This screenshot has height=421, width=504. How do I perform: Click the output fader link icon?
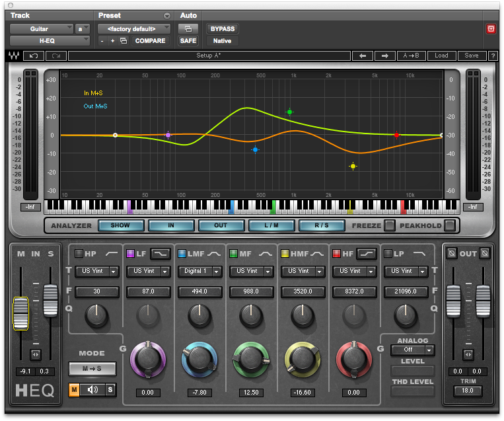(468, 355)
